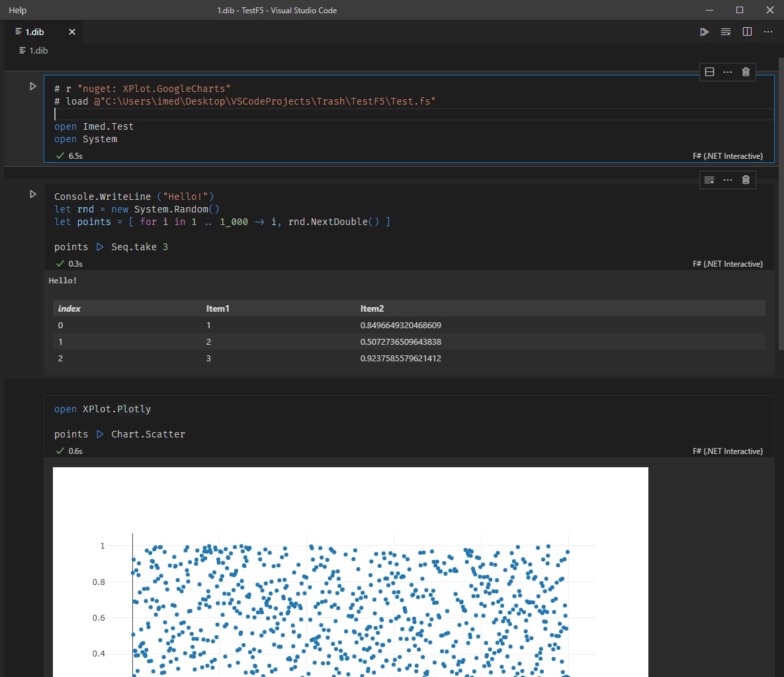Clear all cell outputs in top toolbar
Image resolution: width=784 pixels, height=677 pixels.
(726, 32)
